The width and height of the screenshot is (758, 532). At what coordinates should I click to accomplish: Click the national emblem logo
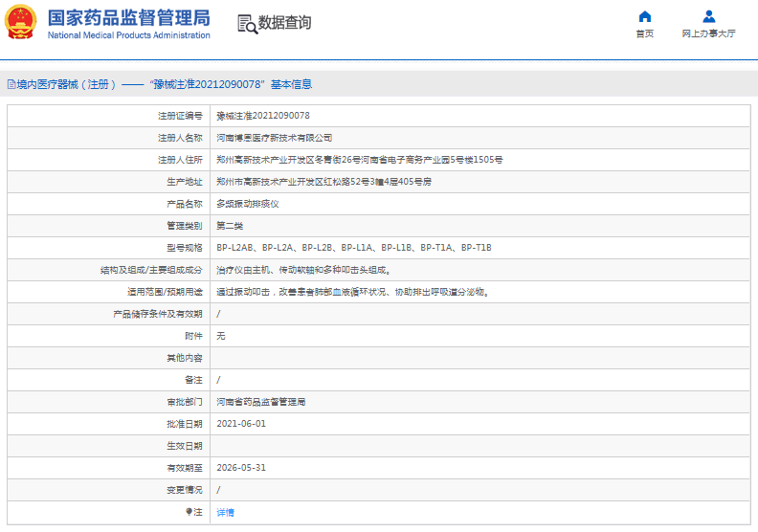pos(21,23)
